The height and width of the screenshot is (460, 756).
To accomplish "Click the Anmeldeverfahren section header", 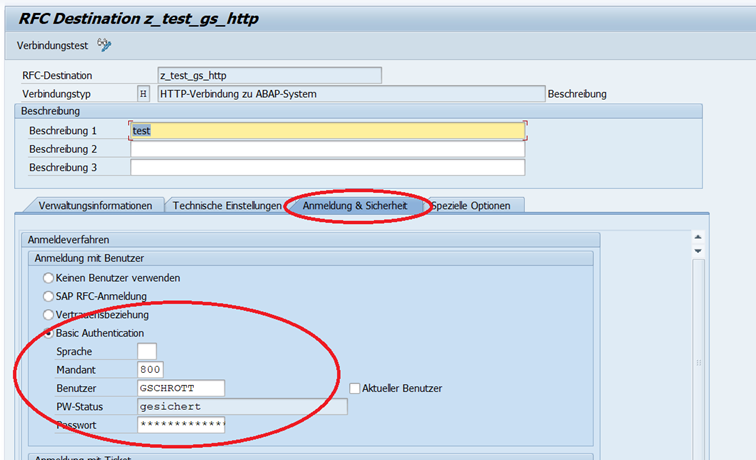I will click(x=310, y=240).
